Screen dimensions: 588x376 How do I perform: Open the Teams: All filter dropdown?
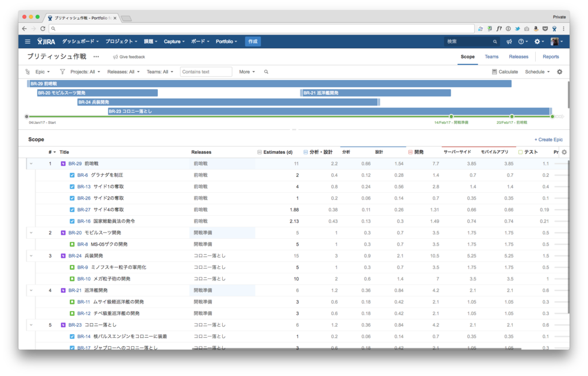pyautogui.click(x=160, y=72)
